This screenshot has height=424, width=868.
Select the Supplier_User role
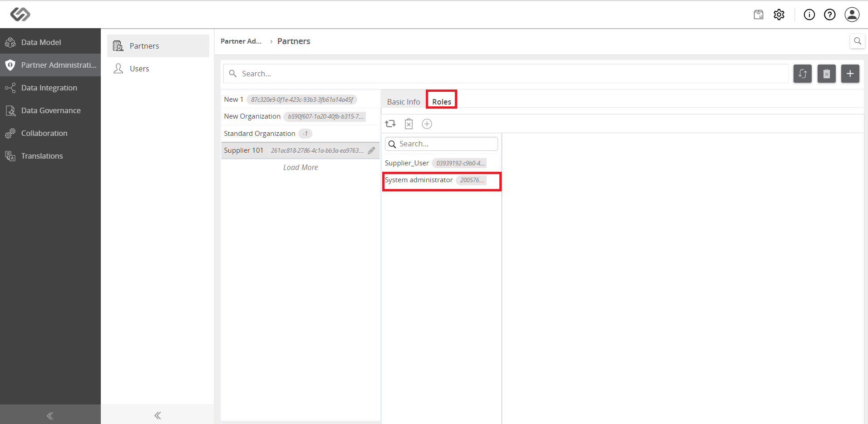441,163
